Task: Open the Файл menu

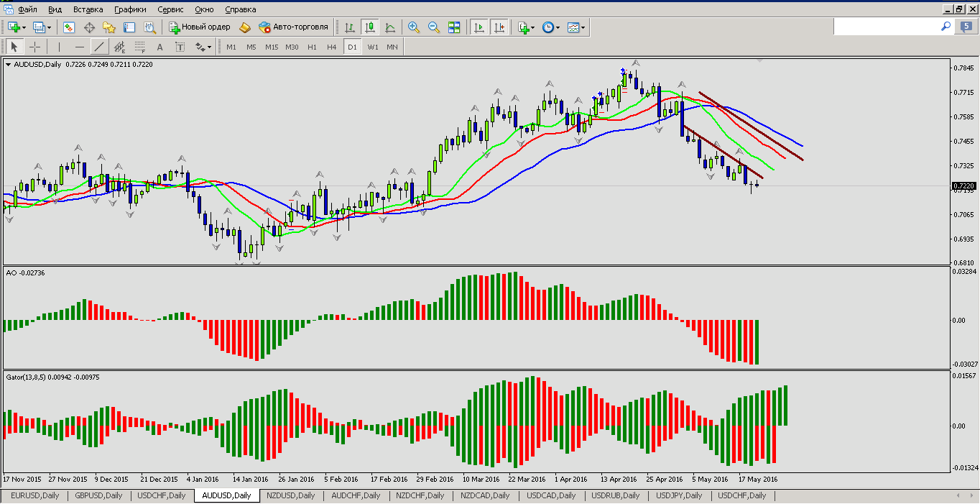Action: (x=28, y=9)
